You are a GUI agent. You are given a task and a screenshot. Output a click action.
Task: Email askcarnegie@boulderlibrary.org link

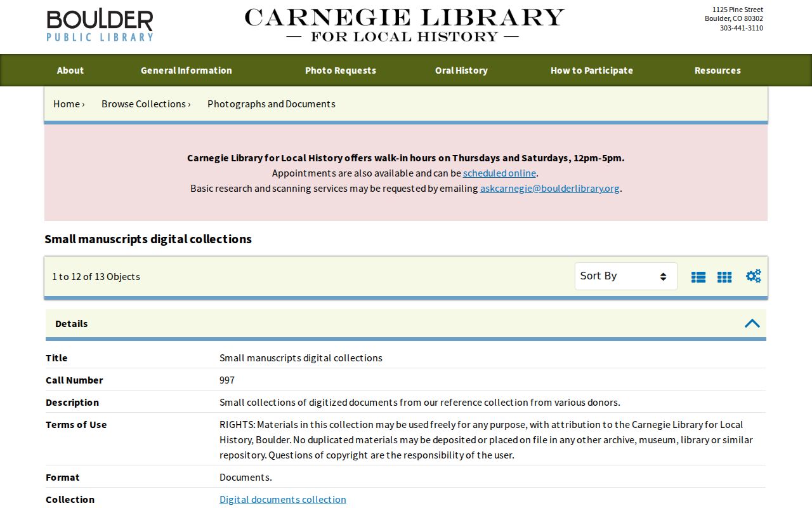[x=550, y=189]
